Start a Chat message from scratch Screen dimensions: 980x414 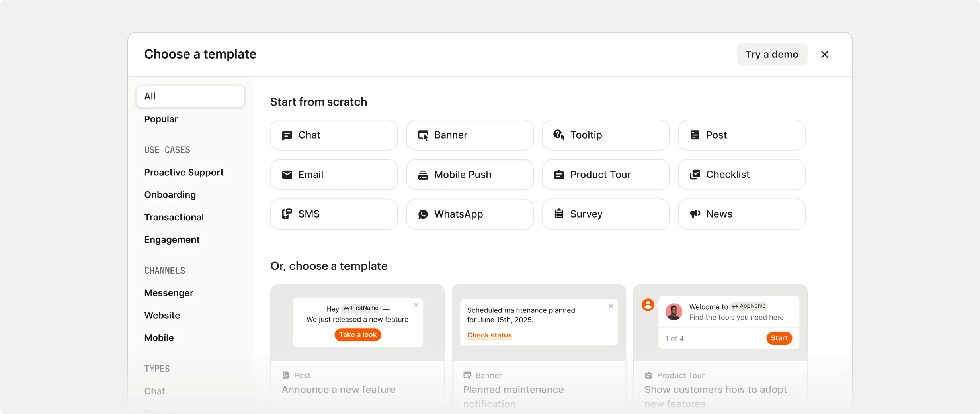pyautogui.click(x=334, y=135)
